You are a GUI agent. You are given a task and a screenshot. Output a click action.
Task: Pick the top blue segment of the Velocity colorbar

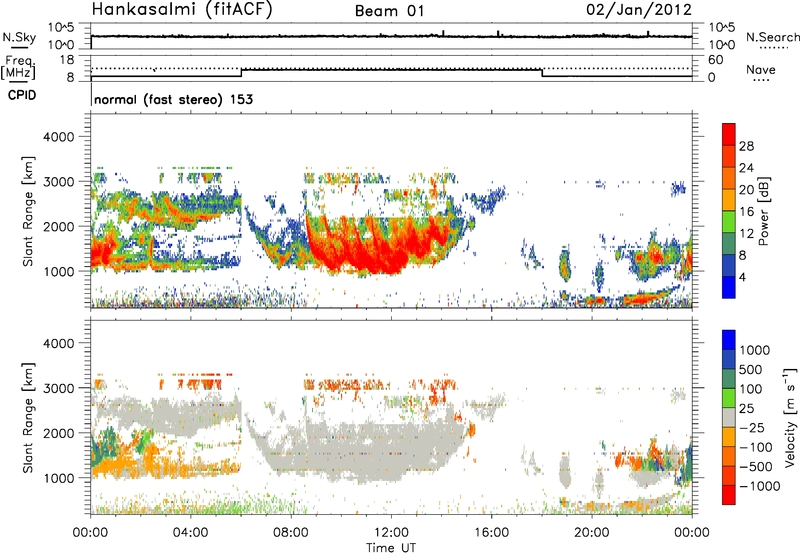pos(729,340)
